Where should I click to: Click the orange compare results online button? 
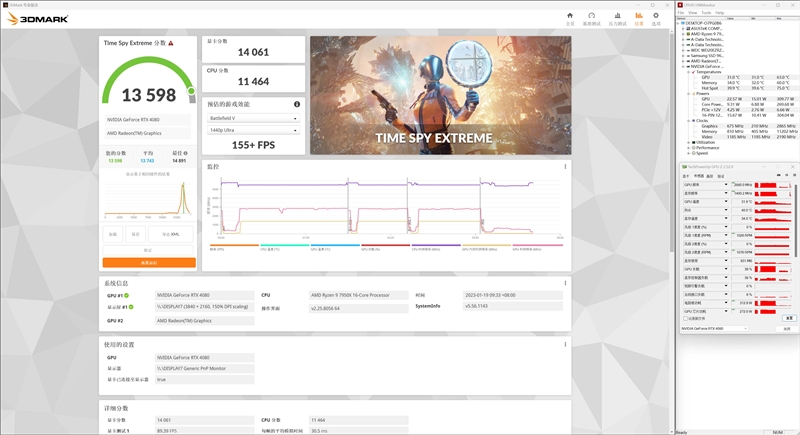[148, 262]
